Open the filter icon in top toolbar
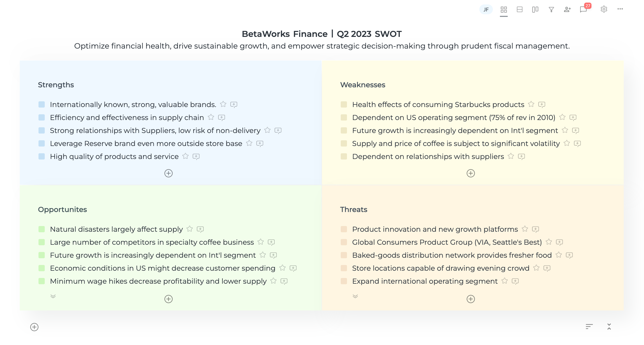 pyautogui.click(x=551, y=10)
